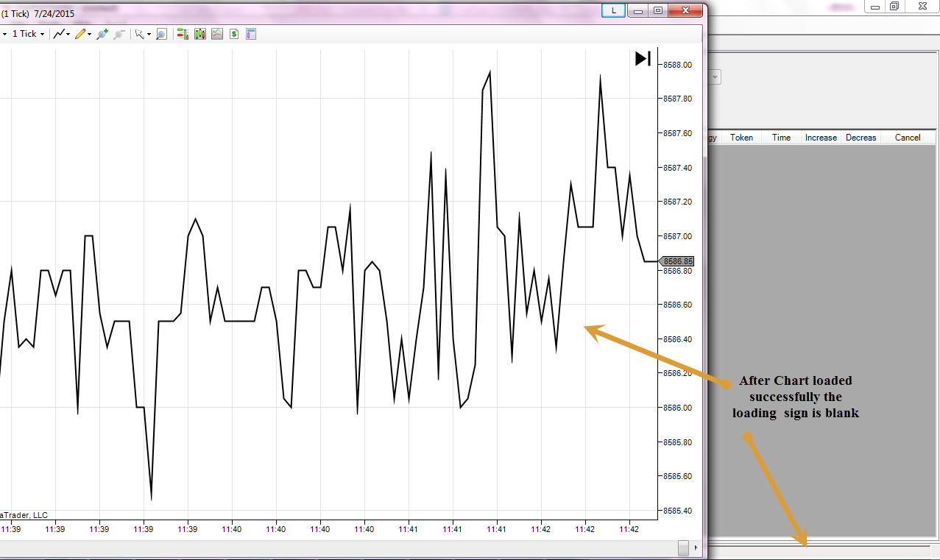The image size is (940, 560).
Task: Click the chart scrollbar right arrow
Action: pos(696,548)
